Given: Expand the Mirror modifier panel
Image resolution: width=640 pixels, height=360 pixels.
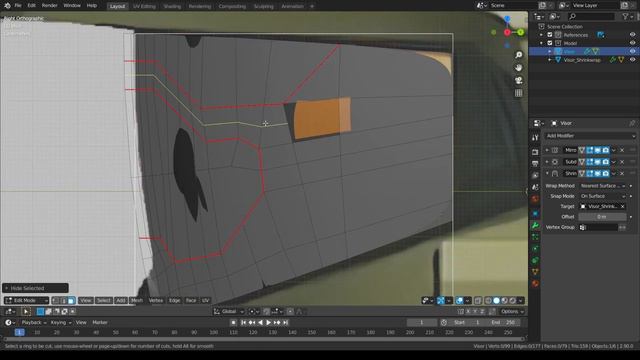Looking at the screenshot, I should pos(547,150).
